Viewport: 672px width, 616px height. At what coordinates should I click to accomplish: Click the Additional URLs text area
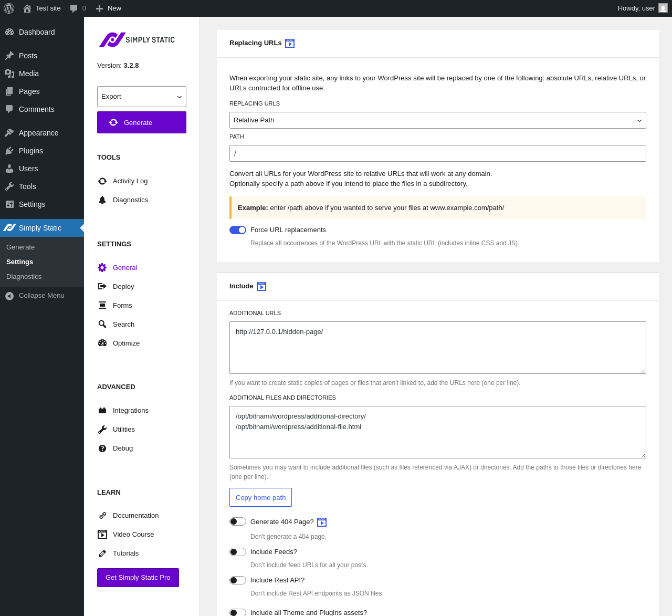(438, 348)
